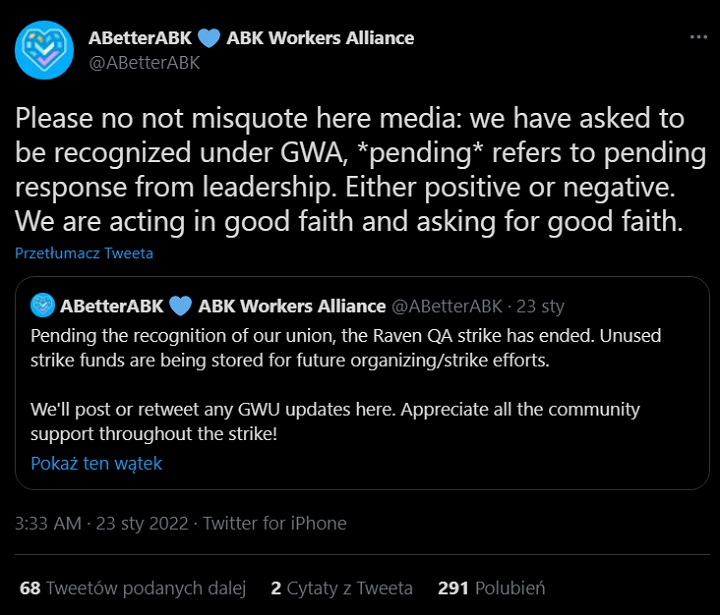The height and width of the screenshot is (615, 720).
Task: Click the main tweet text about GWA recognition
Action: coord(360,170)
